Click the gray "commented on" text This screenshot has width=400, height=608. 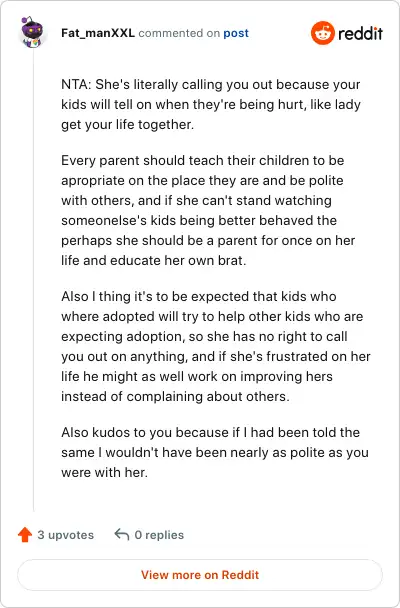tap(179, 33)
